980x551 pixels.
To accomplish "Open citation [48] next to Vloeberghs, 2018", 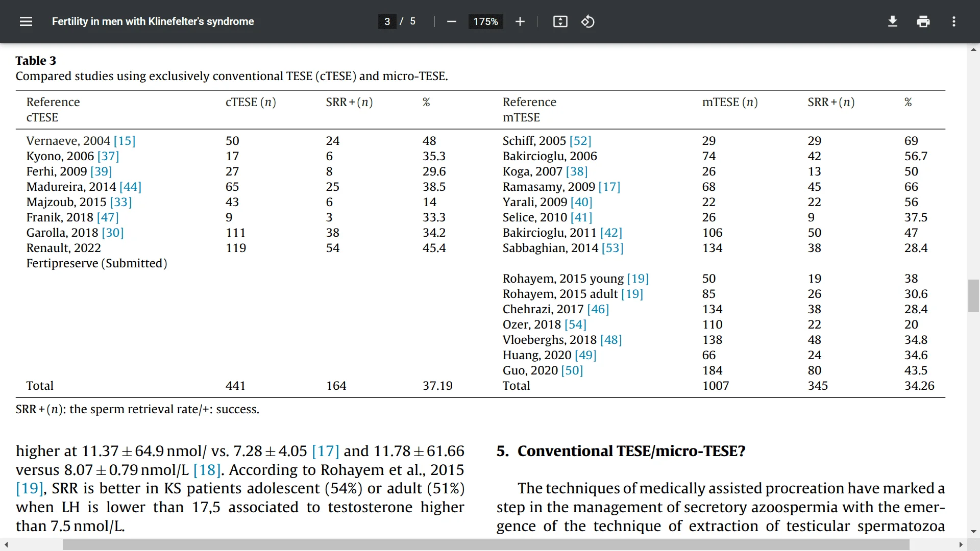I will (611, 340).
